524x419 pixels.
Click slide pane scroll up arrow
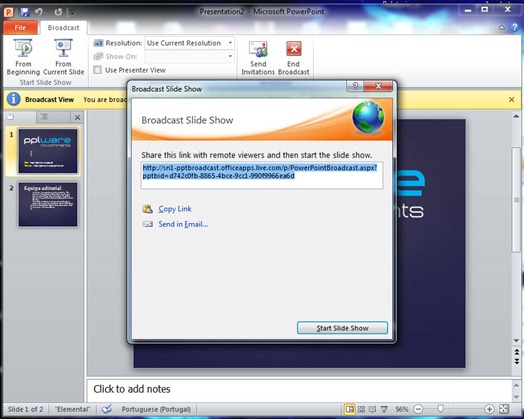point(516,117)
